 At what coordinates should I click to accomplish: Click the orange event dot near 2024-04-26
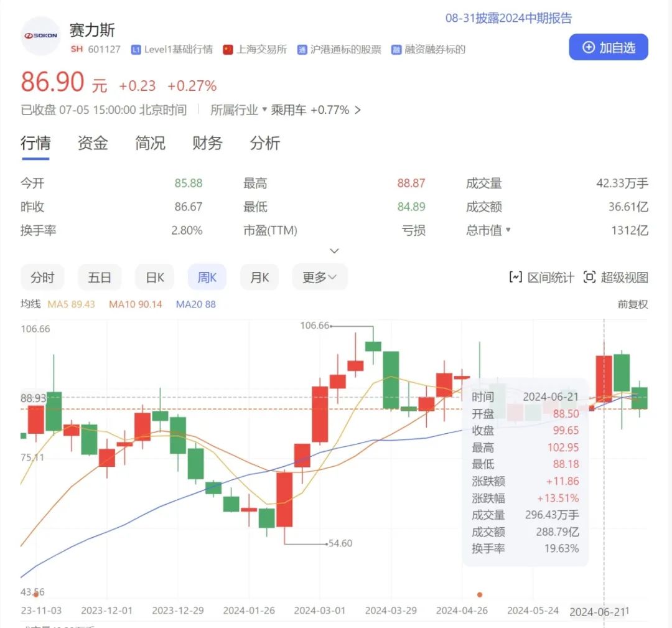(480, 594)
